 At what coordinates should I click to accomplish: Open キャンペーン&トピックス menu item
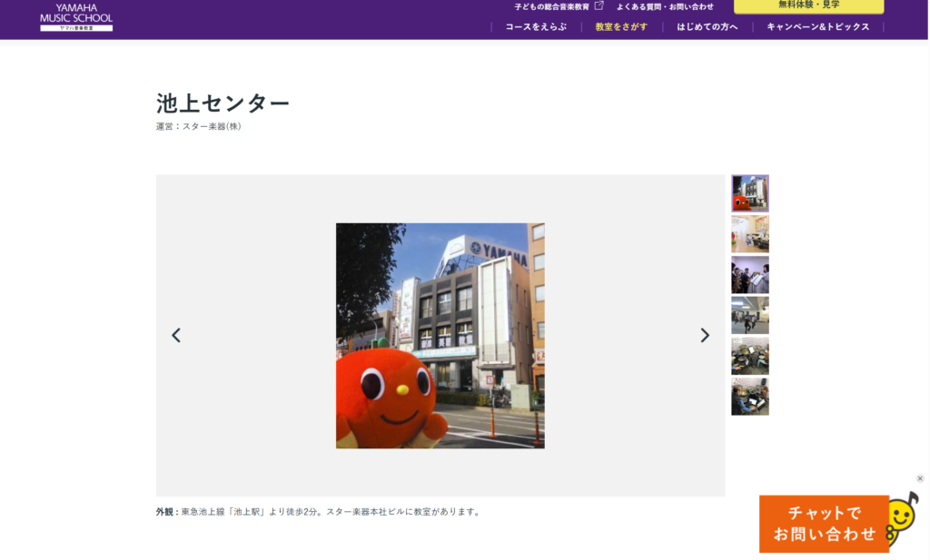click(x=818, y=26)
